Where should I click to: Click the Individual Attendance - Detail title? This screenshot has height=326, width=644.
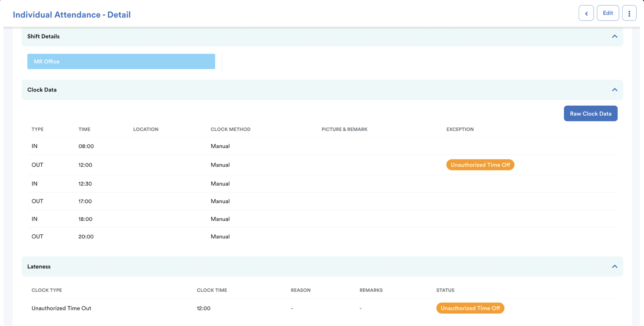click(72, 15)
